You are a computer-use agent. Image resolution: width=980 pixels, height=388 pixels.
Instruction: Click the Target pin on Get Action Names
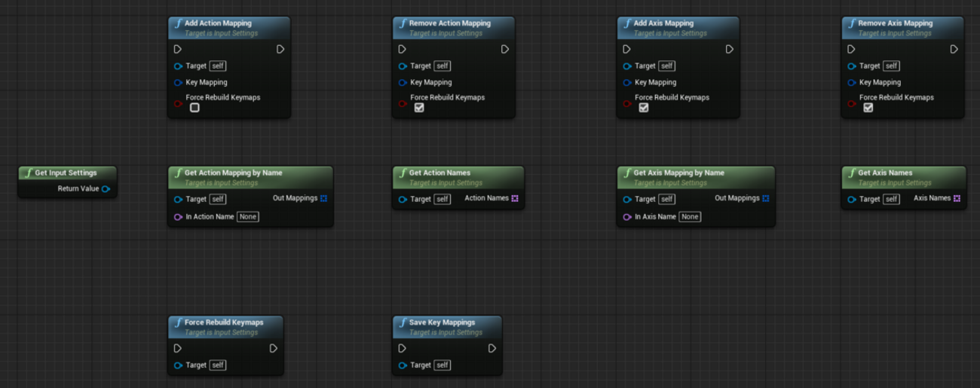403,200
